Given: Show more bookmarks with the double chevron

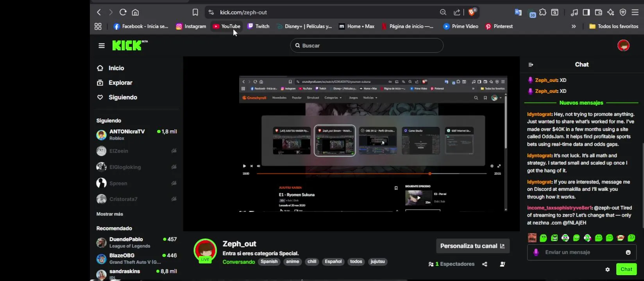Looking at the screenshot, I should (574, 27).
